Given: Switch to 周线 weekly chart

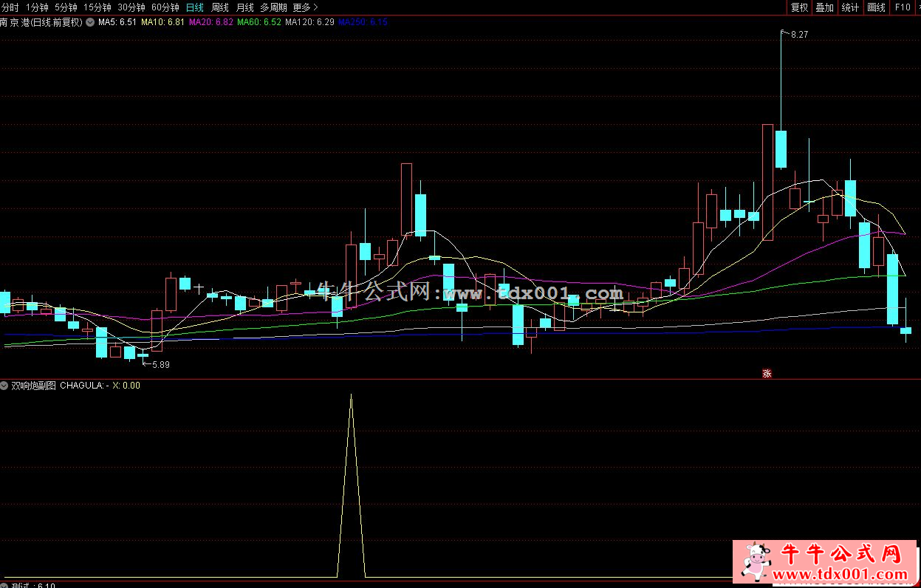Looking at the screenshot, I should (x=220, y=7).
